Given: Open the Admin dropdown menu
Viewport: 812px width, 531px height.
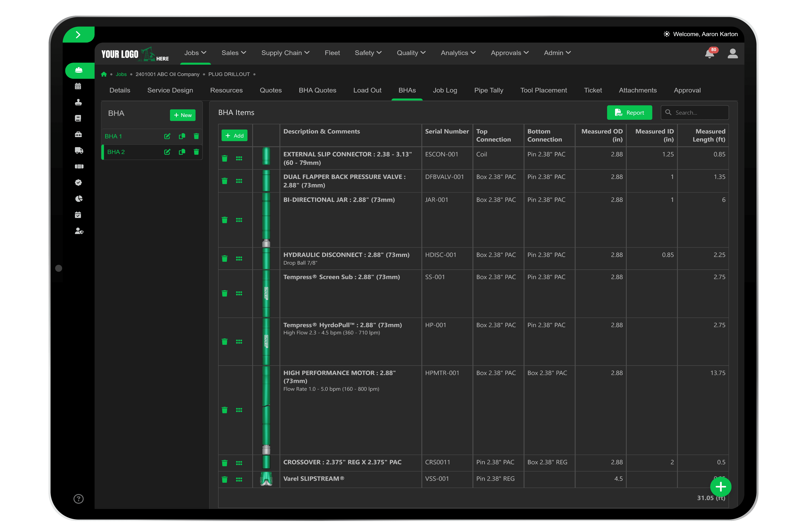Looking at the screenshot, I should (x=557, y=53).
